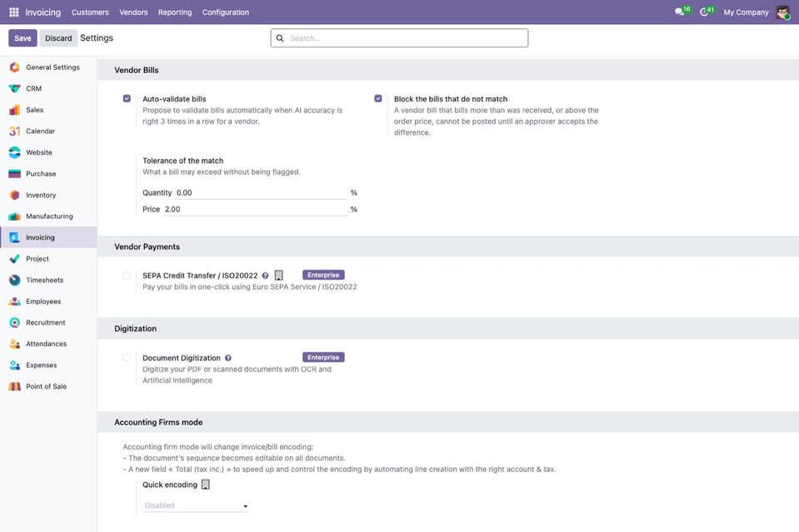799x532 pixels.
Task: Go to Attendances settings in sidebar
Action: (x=48, y=344)
